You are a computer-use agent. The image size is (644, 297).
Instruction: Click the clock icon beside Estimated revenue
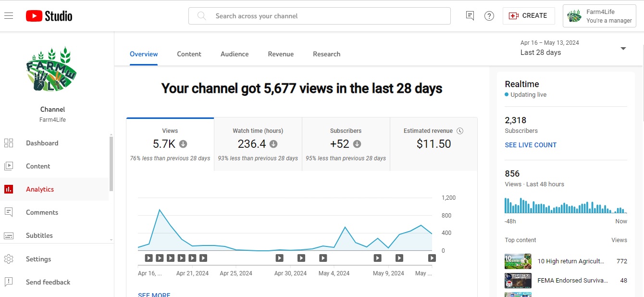(x=460, y=131)
